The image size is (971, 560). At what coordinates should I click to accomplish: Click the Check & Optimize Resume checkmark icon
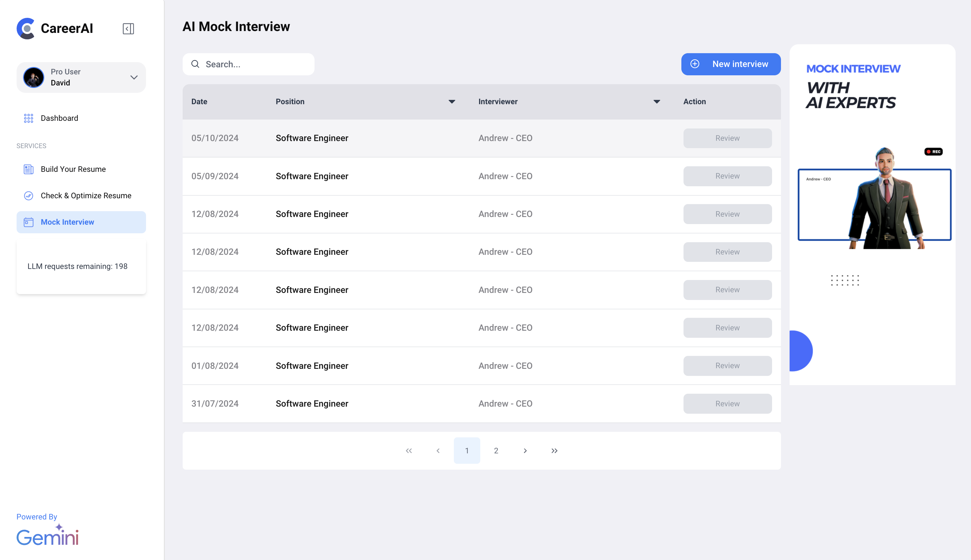tap(29, 196)
